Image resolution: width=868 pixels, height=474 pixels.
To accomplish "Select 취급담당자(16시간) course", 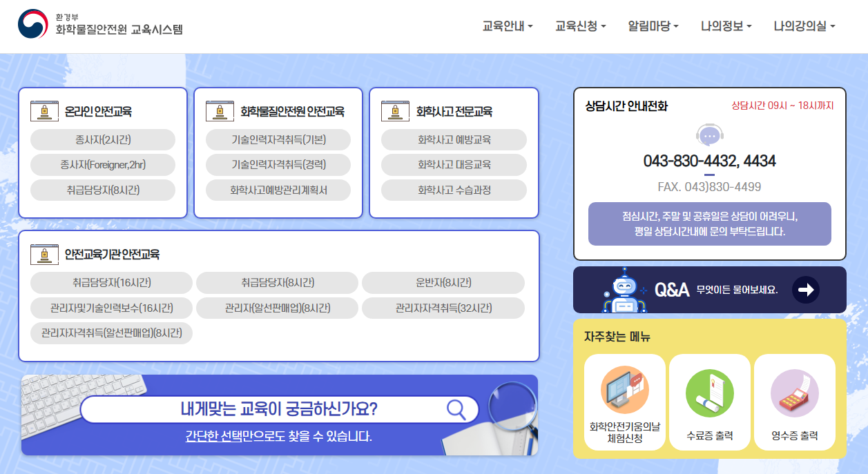I will click(x=111, y=283).
